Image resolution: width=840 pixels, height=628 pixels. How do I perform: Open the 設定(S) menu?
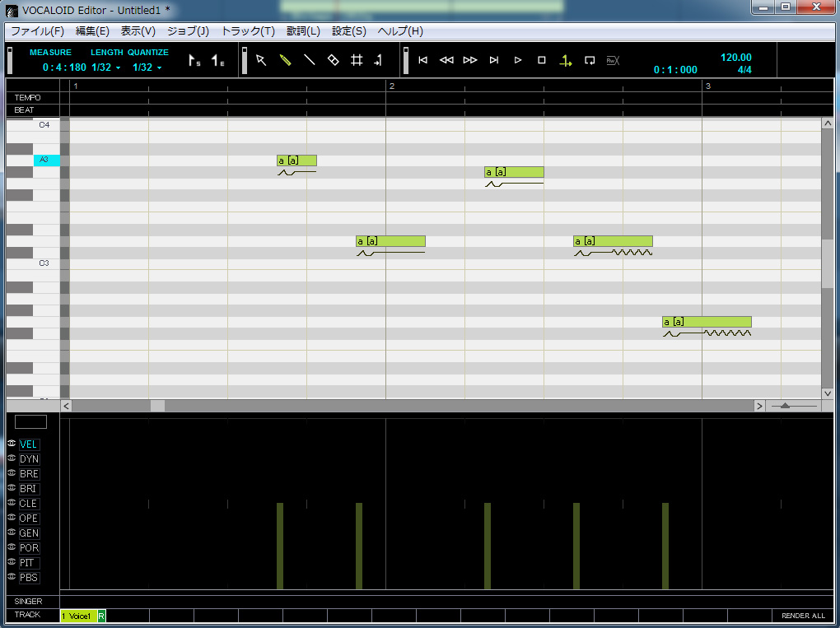coord(348,31)
